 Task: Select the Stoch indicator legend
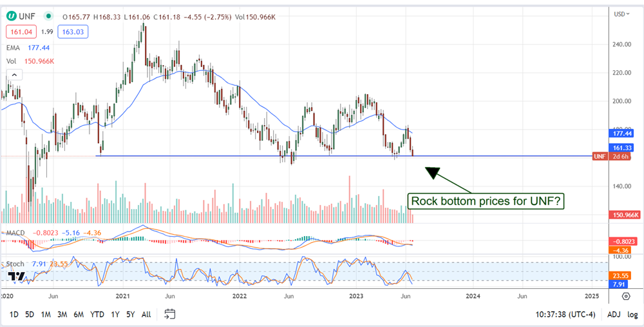15,264
